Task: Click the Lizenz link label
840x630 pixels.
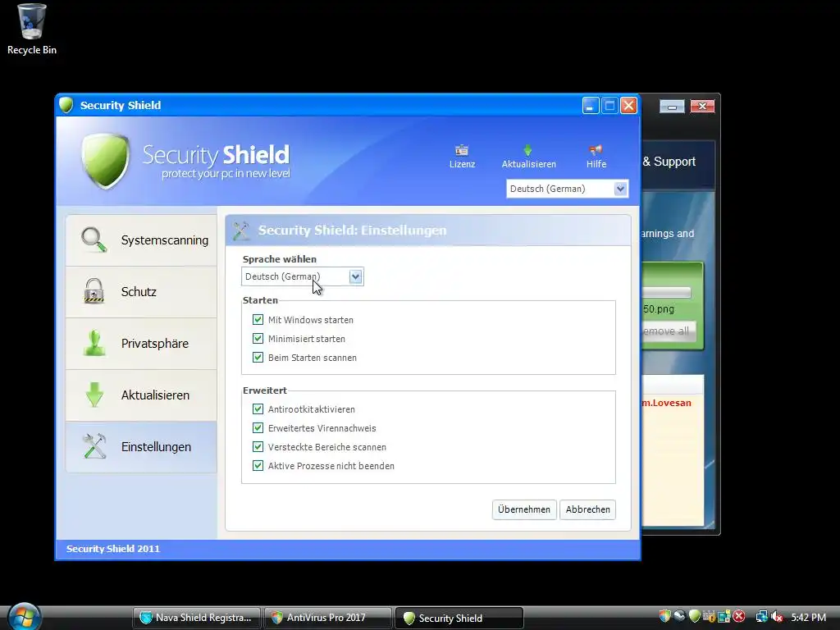Action: coord(463,164)
